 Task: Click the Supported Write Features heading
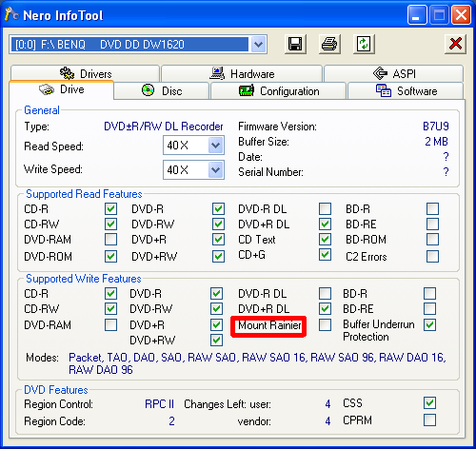point(84,279)
